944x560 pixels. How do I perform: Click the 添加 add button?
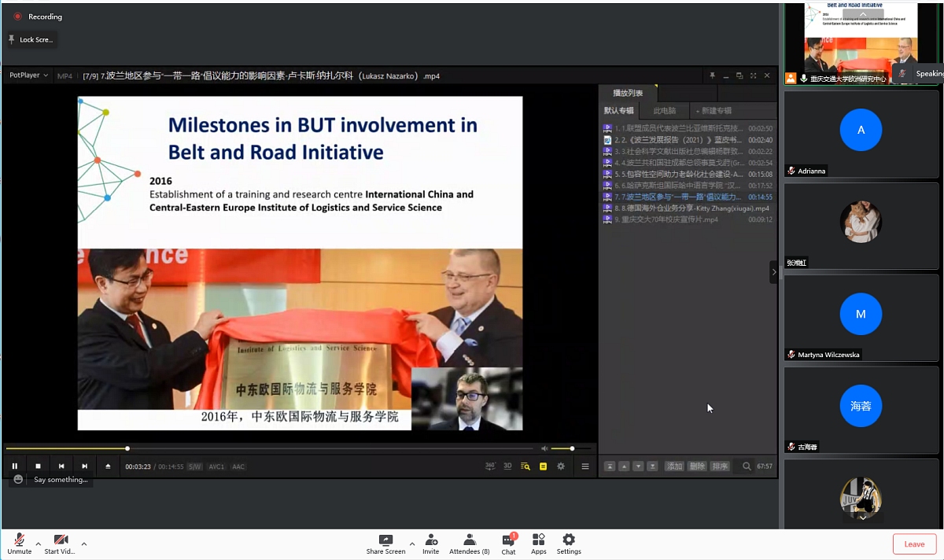click(674, 466)
